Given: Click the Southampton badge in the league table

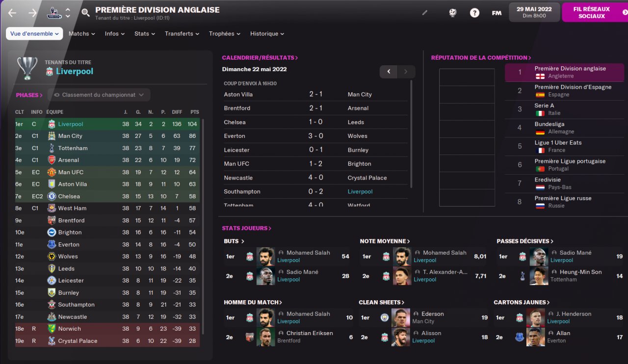Looking at the screenshot, I should click(x=52, y=304).
